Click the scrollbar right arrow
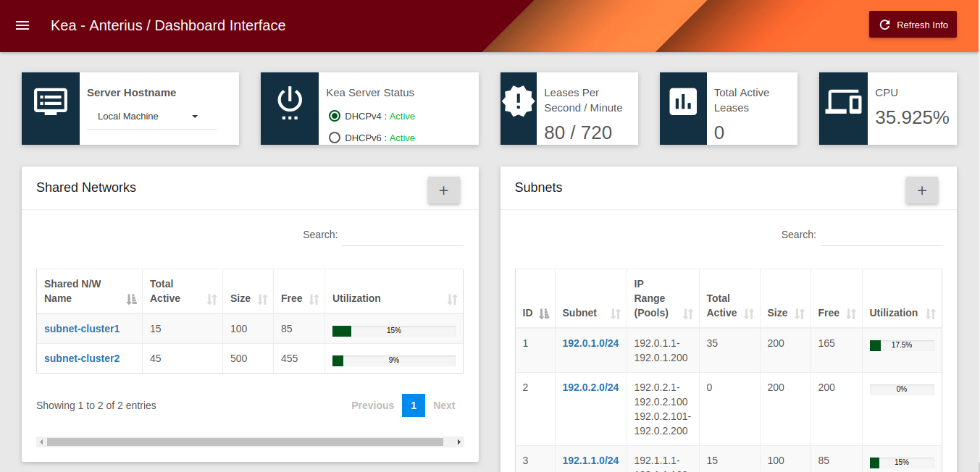 (458, 442)
